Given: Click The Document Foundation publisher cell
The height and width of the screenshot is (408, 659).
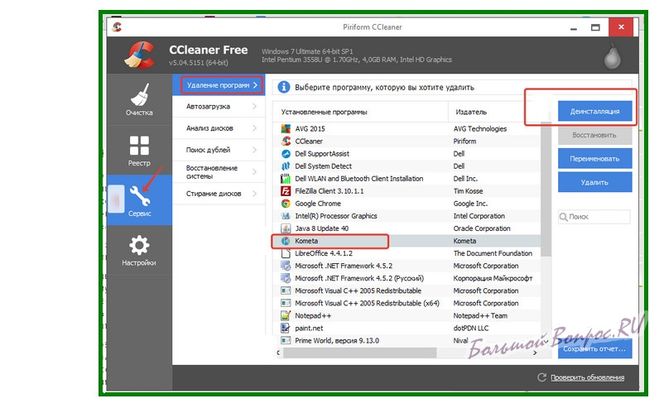Looking at the screenshot, I should 493,253.
